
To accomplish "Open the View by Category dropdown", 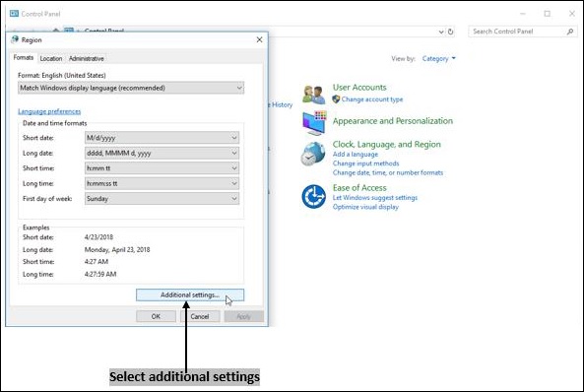I will click(439, 58).
